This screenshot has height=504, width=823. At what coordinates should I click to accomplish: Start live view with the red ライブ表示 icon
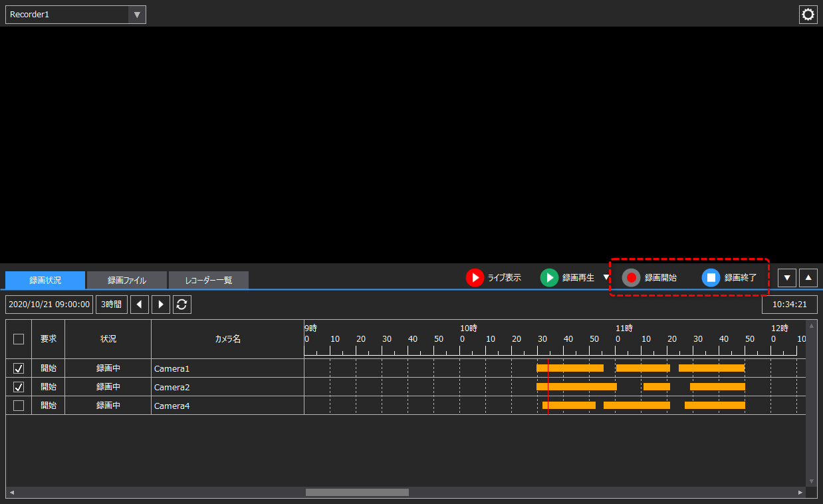click(475, 278)
